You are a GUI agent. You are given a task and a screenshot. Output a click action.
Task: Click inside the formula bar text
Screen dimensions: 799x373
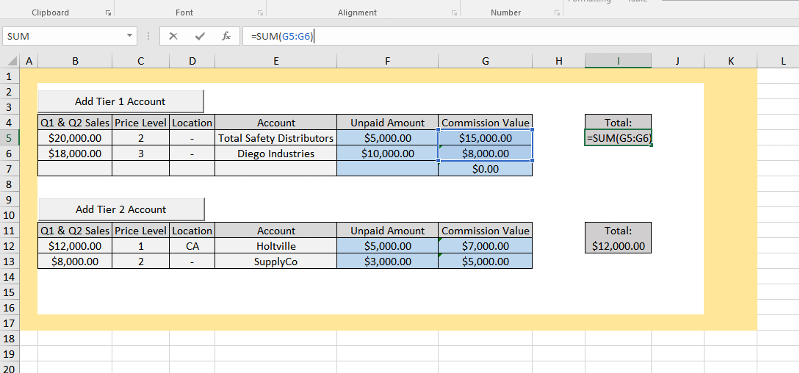coord(520,36)
